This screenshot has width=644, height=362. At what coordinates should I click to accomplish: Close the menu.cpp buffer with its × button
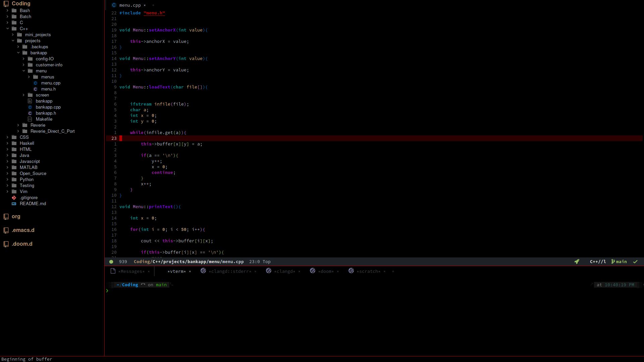tap(145, 5)
